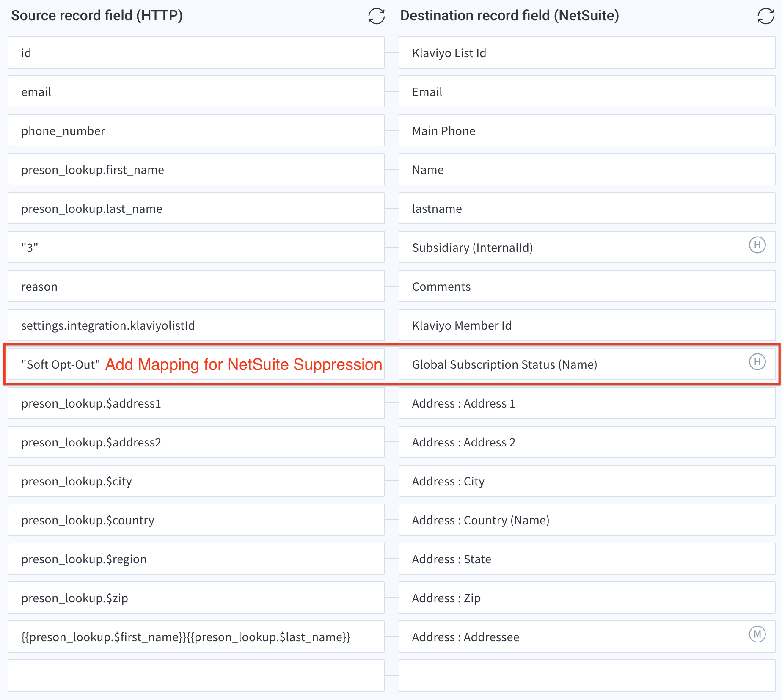The height and width of the screenshot is (700, 782).
Task: Select the 'preson_lookup.$city' source field
Action: [x=196, y=481]
